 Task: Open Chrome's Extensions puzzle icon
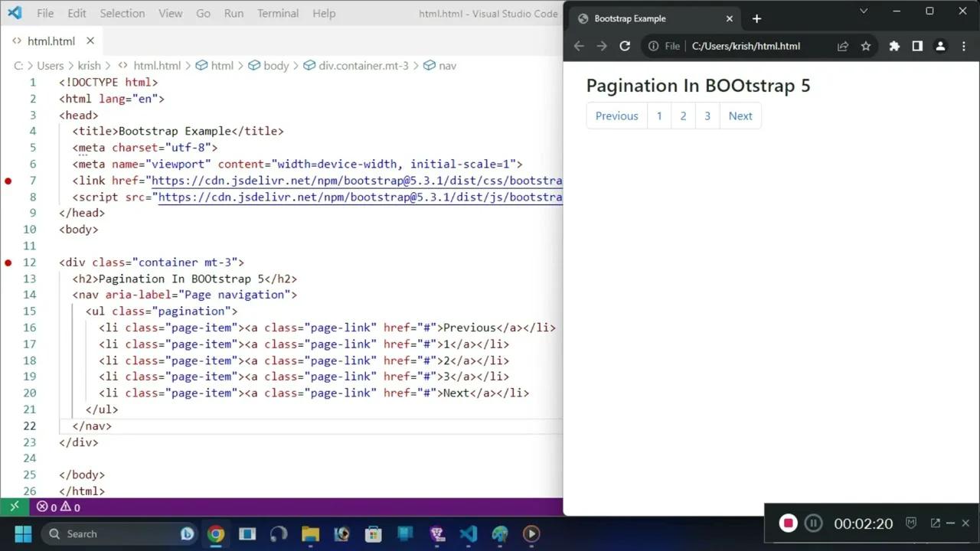coord(894,46)
